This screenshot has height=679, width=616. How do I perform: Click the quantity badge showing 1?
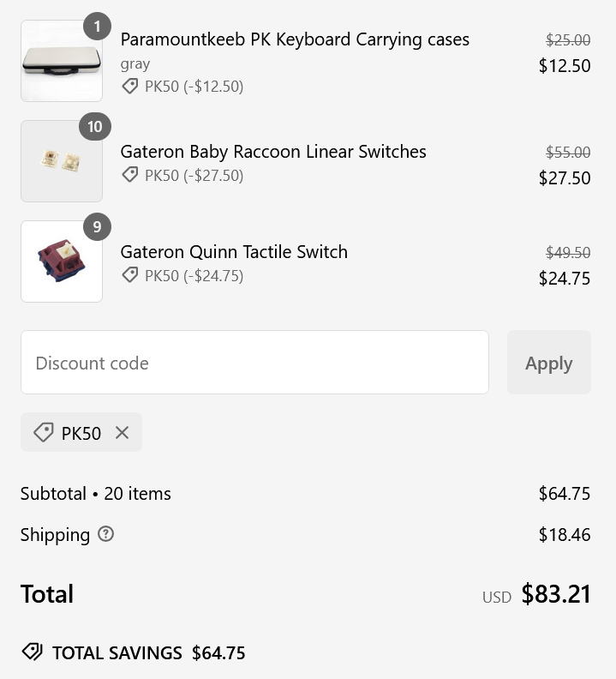coord(97,27)
